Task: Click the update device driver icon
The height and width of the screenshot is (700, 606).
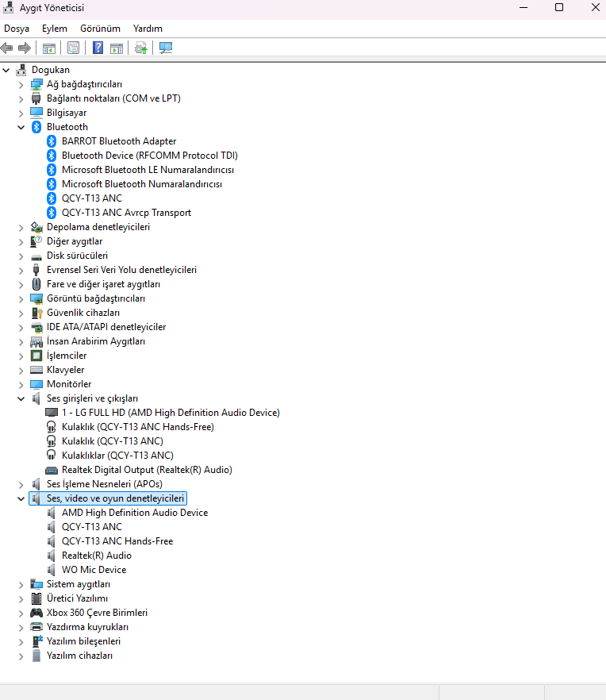Action: point(141,48)
